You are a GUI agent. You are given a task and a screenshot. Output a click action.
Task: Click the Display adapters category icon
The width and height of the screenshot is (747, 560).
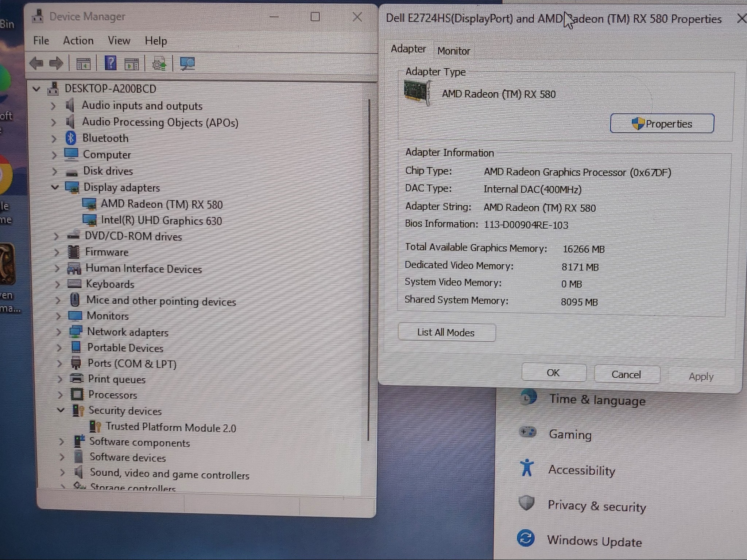72,187
